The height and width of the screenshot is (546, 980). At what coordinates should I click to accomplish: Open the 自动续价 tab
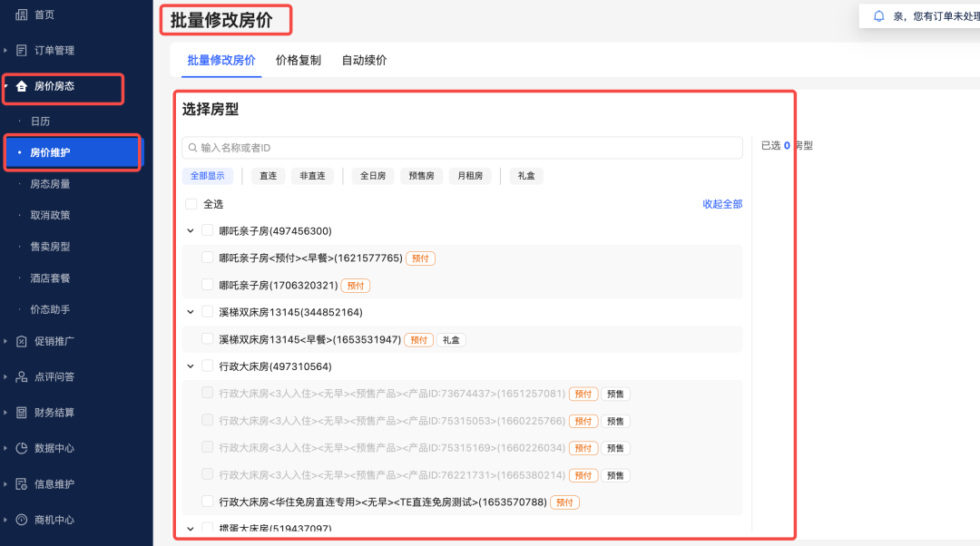coord(364,60)
